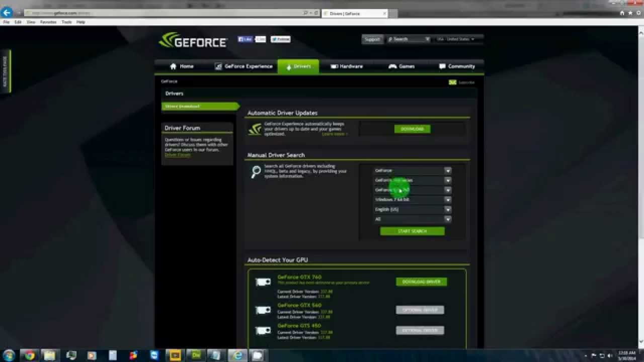This screenshot has height=362, width=644.
Task: Open the File menu
Action: point(6,22)
